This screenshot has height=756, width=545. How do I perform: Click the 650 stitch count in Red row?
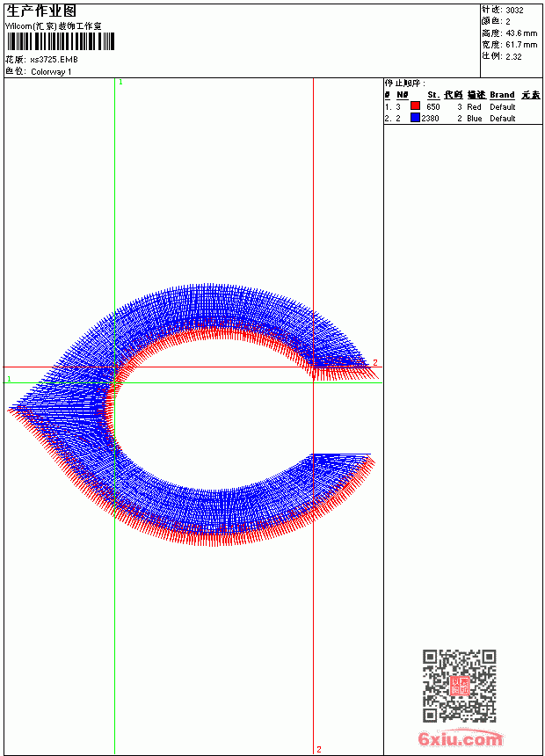click(x=433, y=106)
